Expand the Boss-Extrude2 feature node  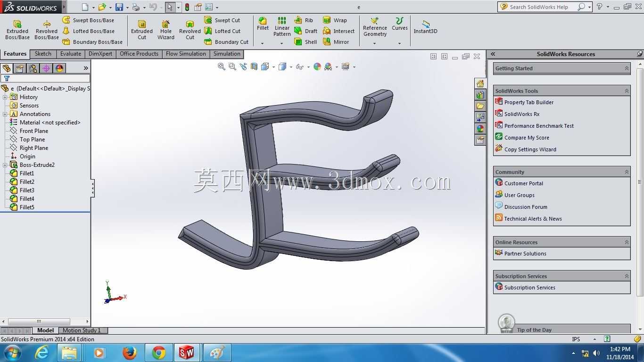5,165
